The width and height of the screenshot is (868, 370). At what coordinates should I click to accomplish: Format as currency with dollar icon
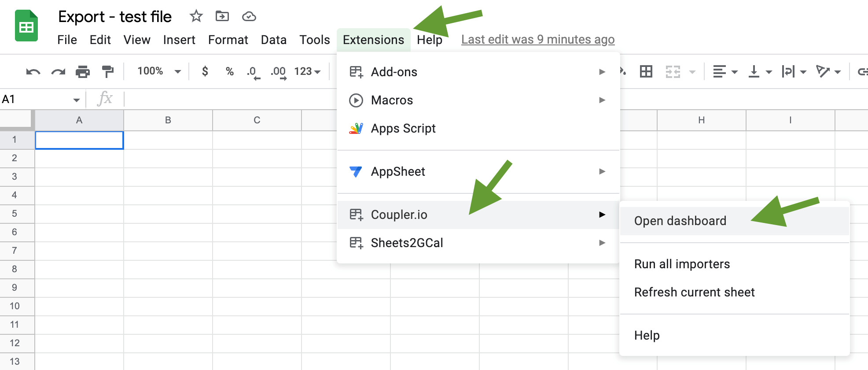point(205,71)
